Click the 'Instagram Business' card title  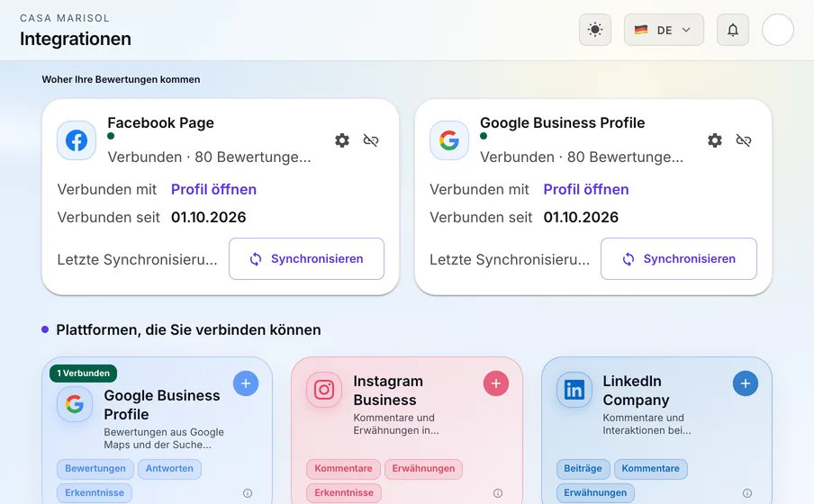388,391
